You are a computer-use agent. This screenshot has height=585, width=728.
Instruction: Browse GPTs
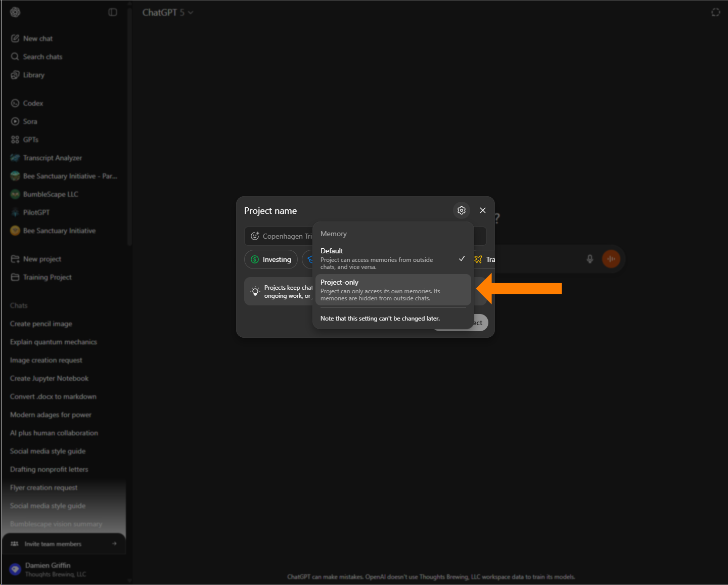(30, 139)
